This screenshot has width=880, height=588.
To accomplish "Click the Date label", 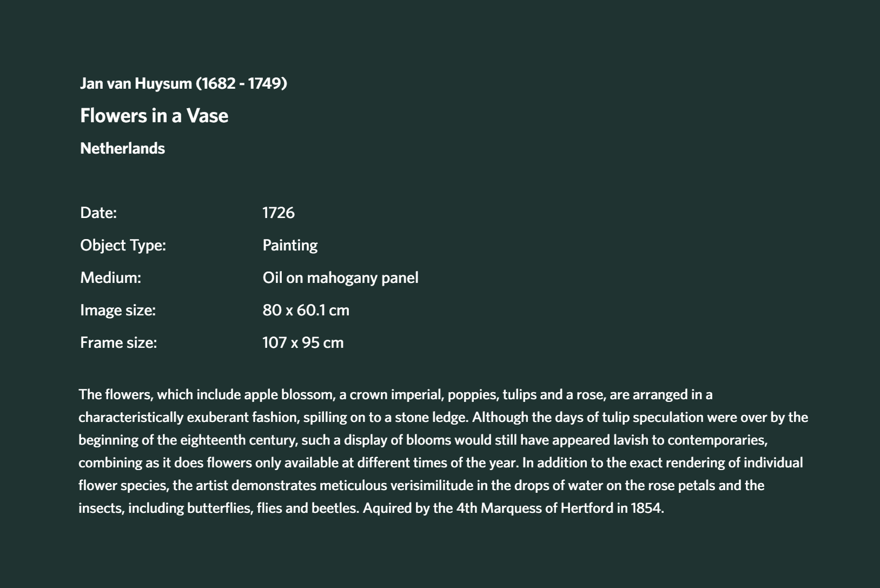I will [98, 213].
